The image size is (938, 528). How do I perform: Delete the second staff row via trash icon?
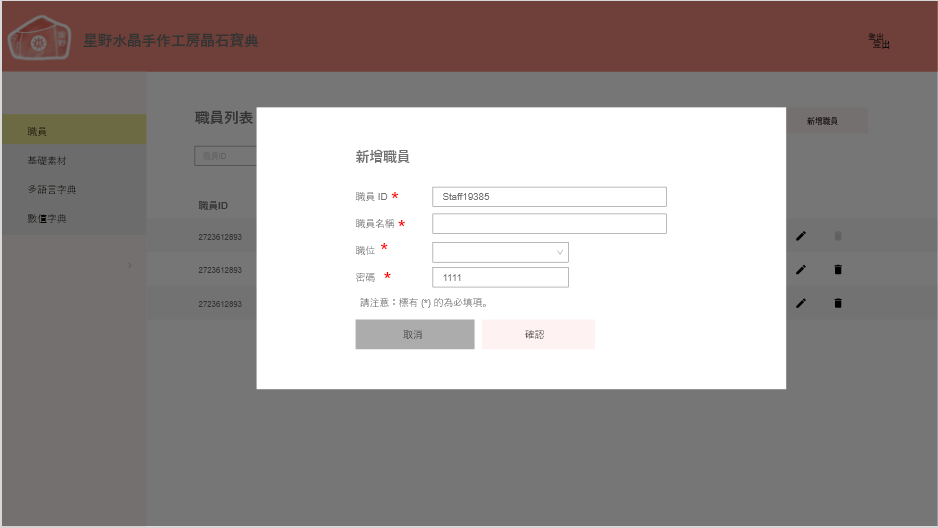[838, 269]
